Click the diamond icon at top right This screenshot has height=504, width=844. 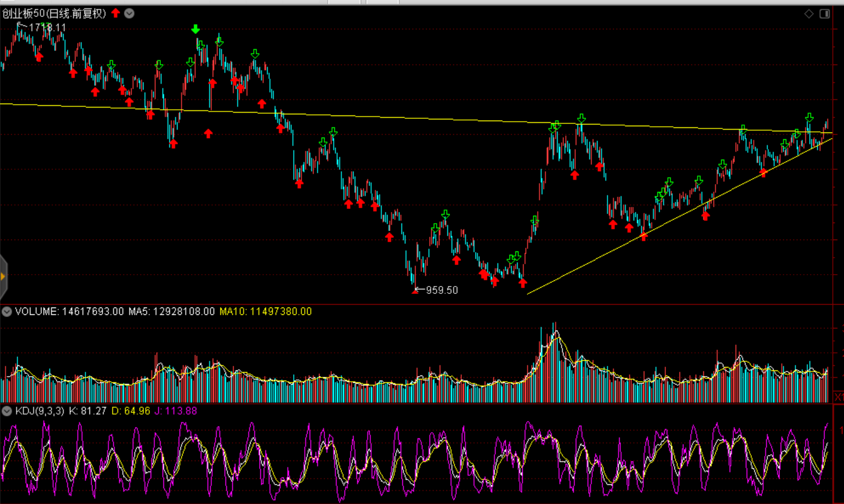809,14
